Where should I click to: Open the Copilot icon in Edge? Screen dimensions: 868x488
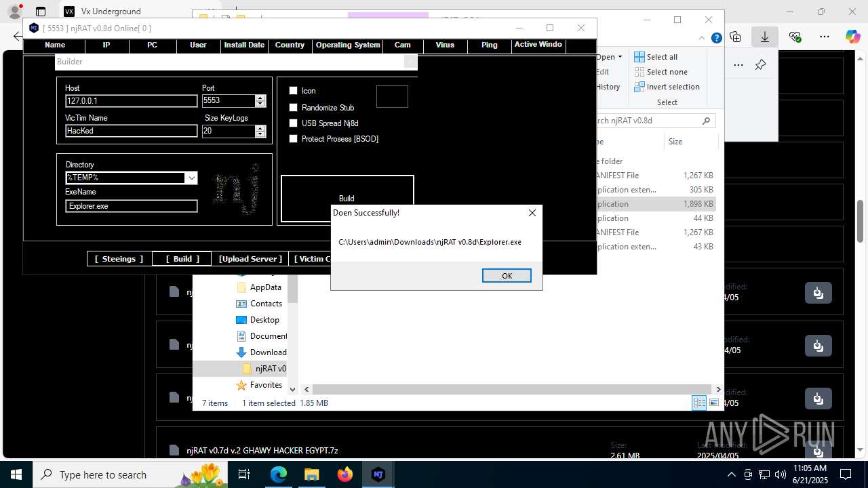point(853,37)
